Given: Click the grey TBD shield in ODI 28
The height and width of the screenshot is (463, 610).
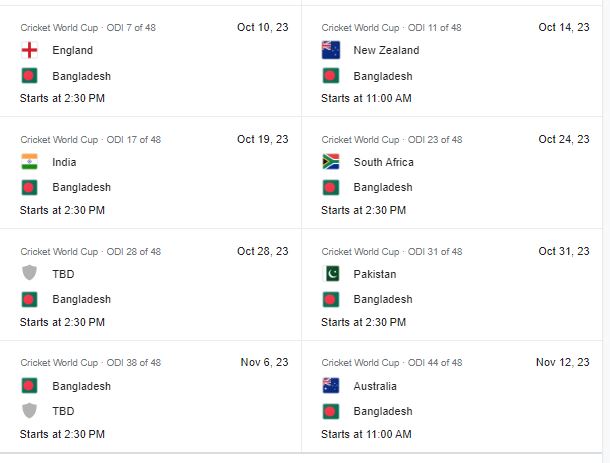Looking at the screenshot, I should [x=29, y=273].
